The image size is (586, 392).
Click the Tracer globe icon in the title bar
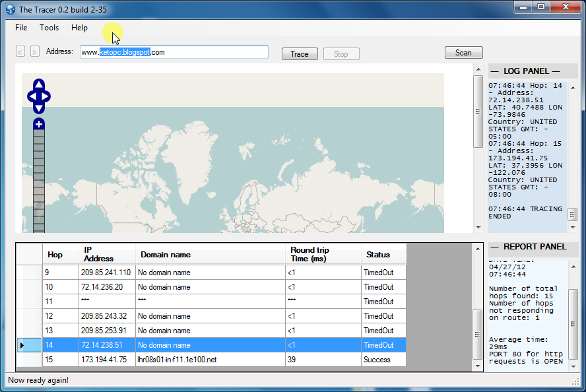[11, 9]
